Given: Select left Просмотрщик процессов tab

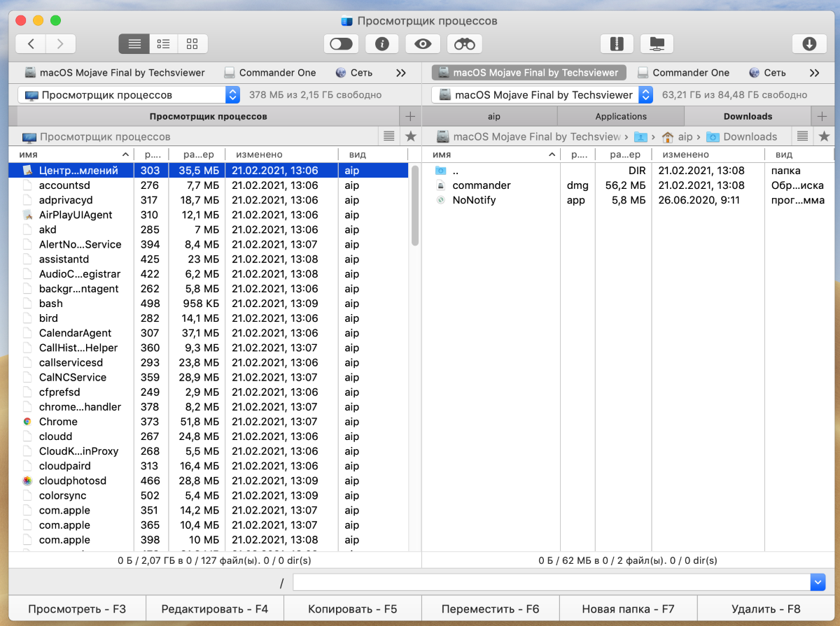Looking at the screenshot, I should coord(208,116).
